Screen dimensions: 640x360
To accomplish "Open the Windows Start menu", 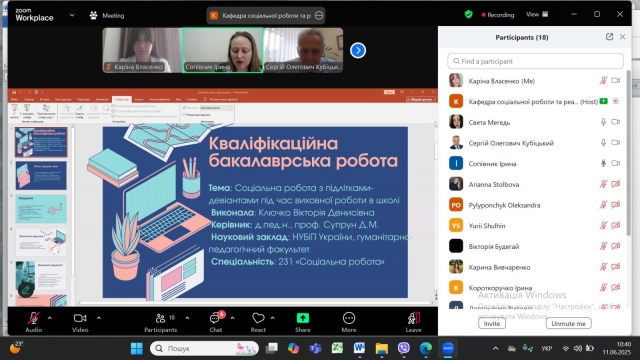I will pos(136,349).
